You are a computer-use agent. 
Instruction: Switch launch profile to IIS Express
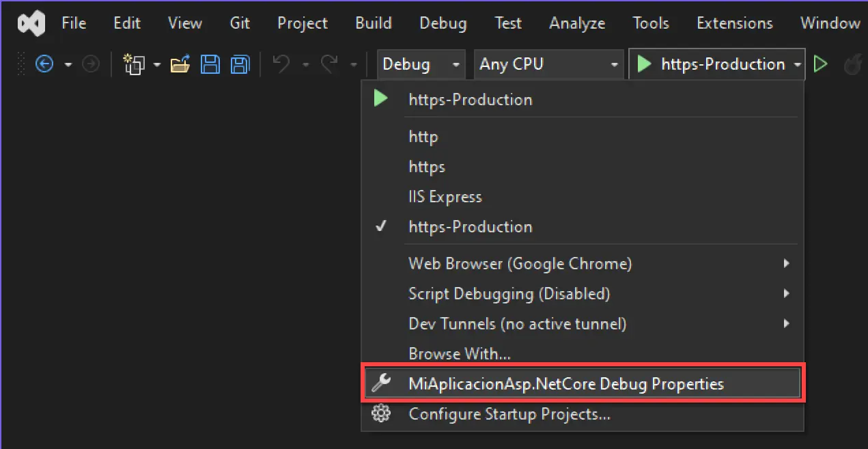click(445, 196)
